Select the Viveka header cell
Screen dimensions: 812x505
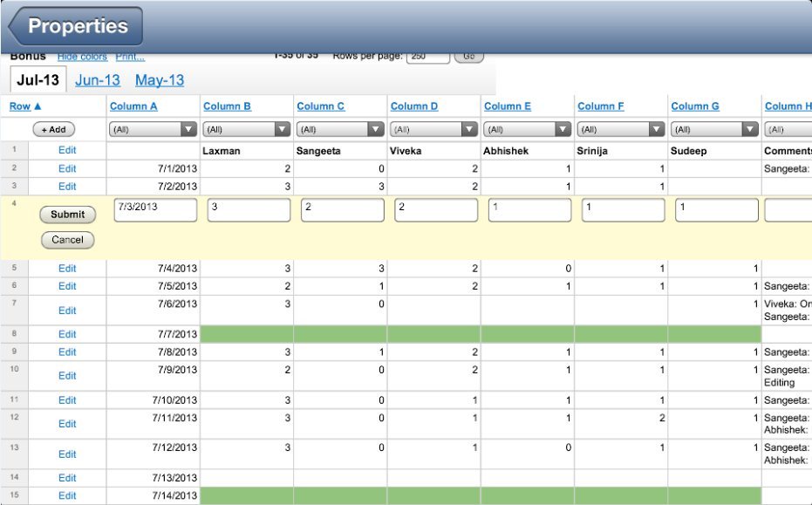(434, 151)
